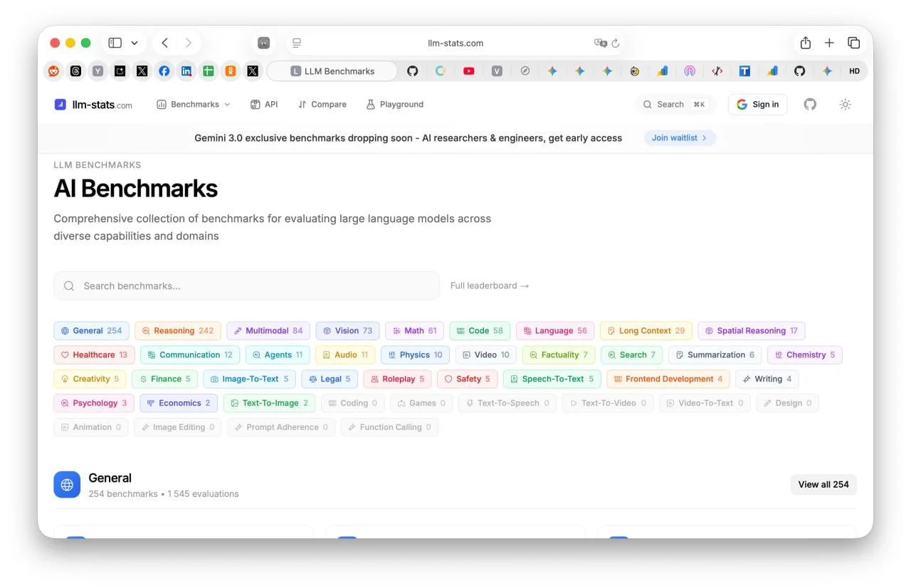This screenshot has width=911, height=588.
Task: Click the YouTube favorite in bookmarks bar
Action: 468,71
